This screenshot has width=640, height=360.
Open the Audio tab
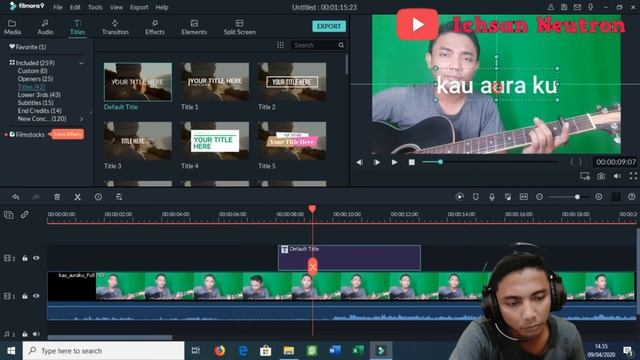[45, 27]
